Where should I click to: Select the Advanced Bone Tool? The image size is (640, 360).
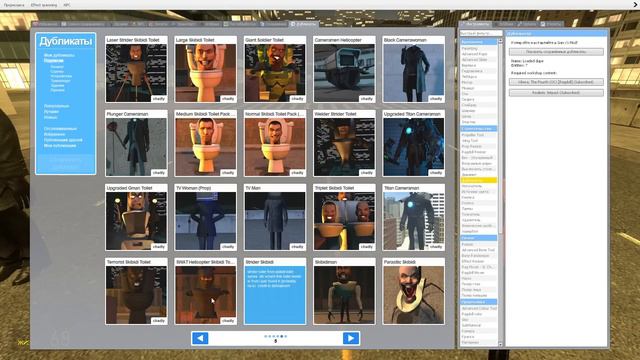[478, 250]
